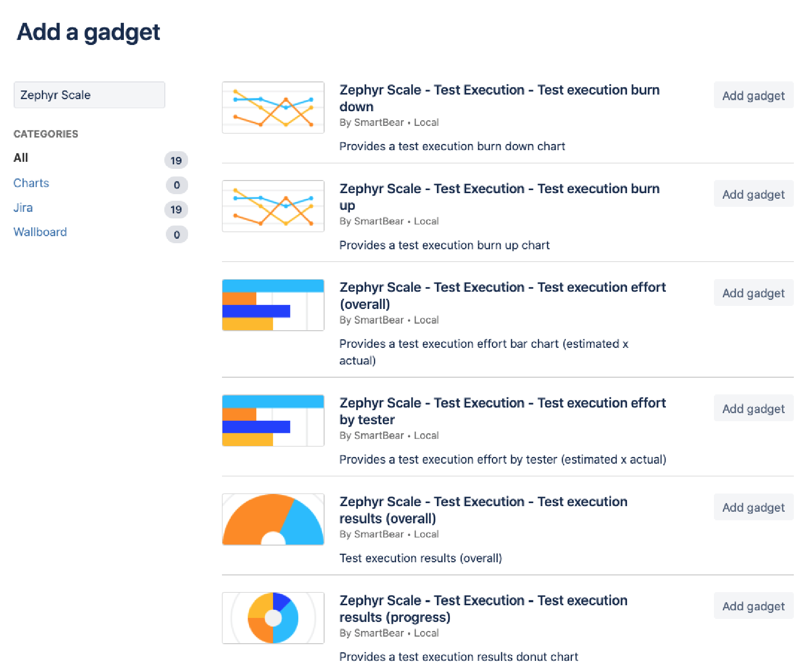The height and width of the screenshot is (672, 809).
Task: Select the Wallboard category
Action: (40, 232)
